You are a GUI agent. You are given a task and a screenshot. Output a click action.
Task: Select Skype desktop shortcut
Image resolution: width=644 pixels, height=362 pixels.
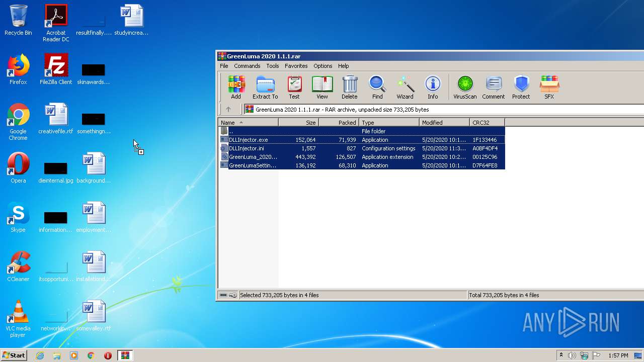[18, 217]
